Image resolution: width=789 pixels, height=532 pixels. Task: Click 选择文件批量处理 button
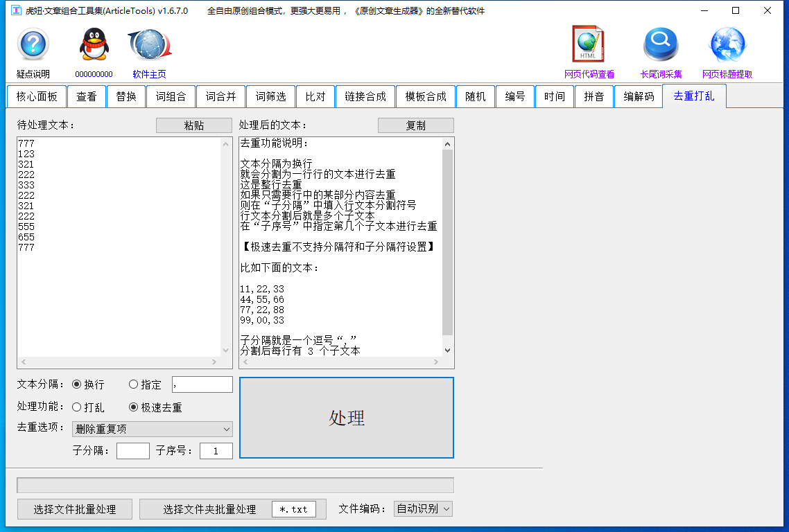(75, 509)
